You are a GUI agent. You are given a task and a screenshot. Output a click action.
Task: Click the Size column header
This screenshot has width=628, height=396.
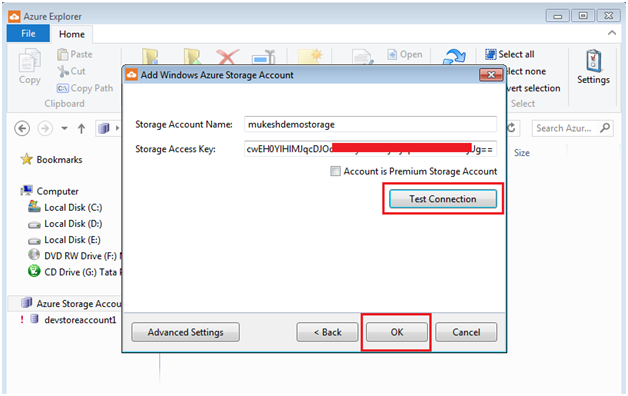coord(521,153)
